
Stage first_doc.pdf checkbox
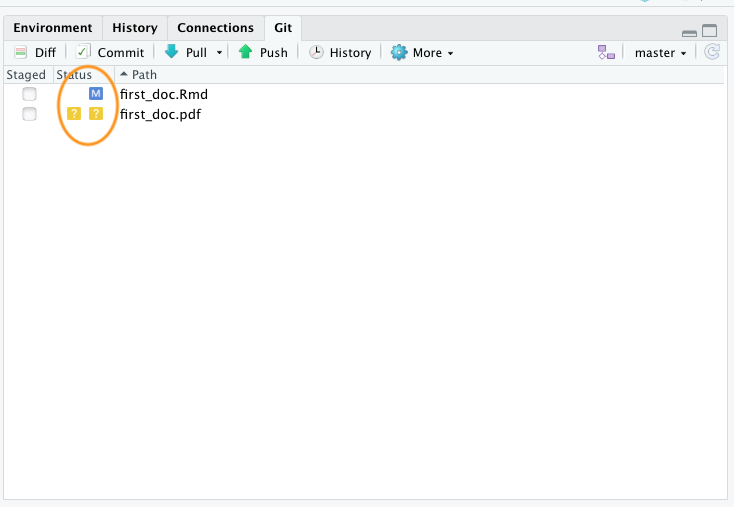[x=30, y=114]
